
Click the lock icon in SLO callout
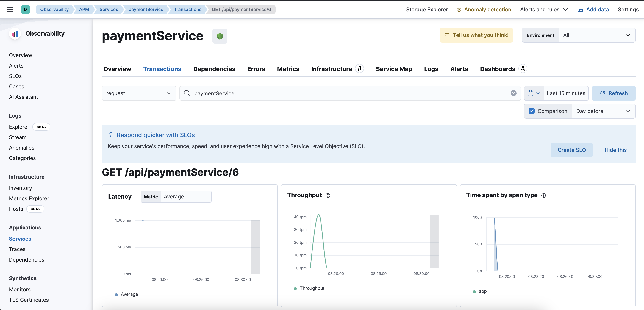(x=111, y=135)
